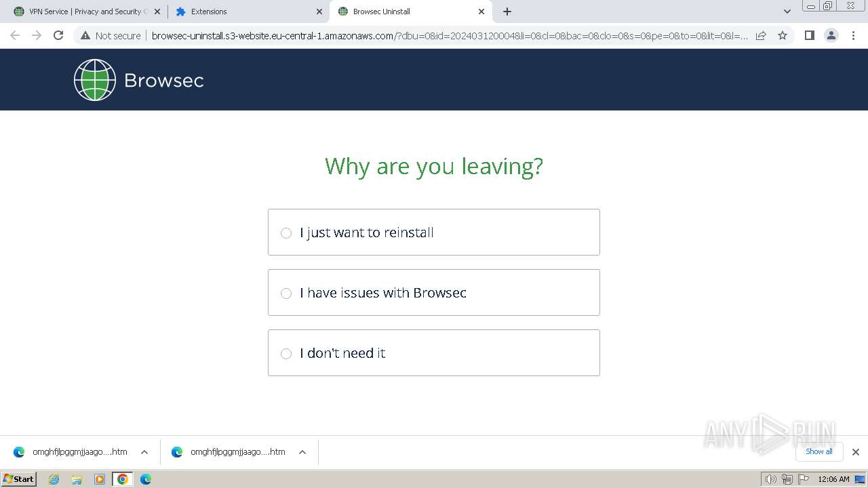Click Show all downloads
This screenshot has height=488, width=868.
click(x=819, y=451)
